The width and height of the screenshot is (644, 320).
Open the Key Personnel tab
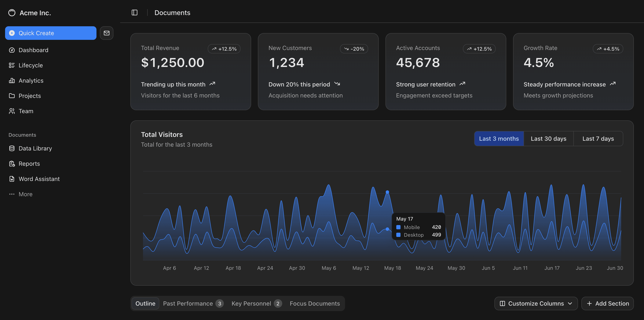[x=252, y=303]
